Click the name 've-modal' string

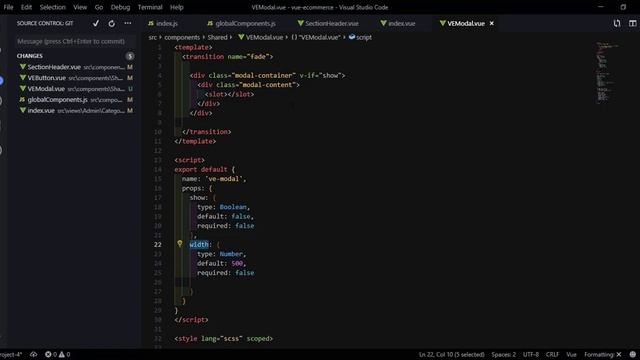224,179
